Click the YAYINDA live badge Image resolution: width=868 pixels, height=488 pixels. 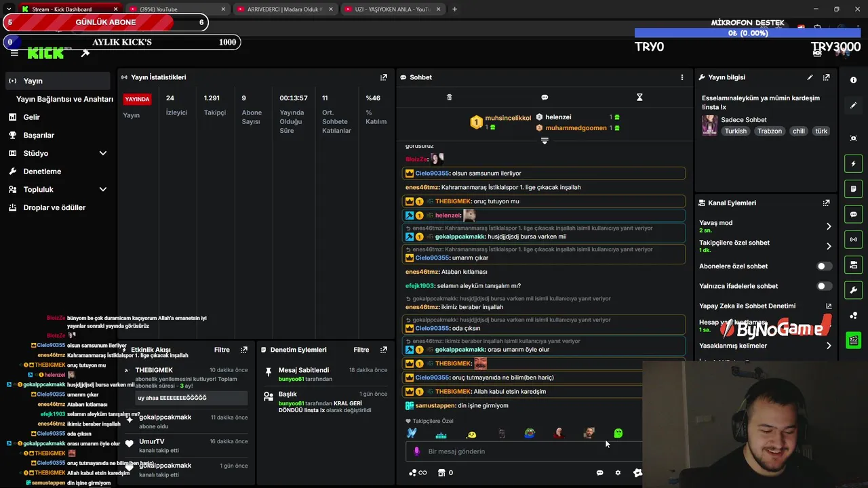(137, 99)
